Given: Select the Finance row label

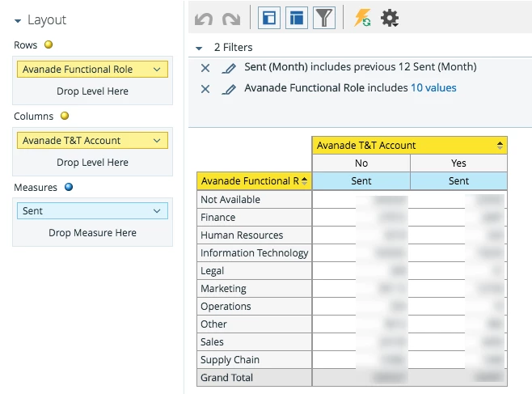Looking at the screenshot, I should tap(254, 217).
